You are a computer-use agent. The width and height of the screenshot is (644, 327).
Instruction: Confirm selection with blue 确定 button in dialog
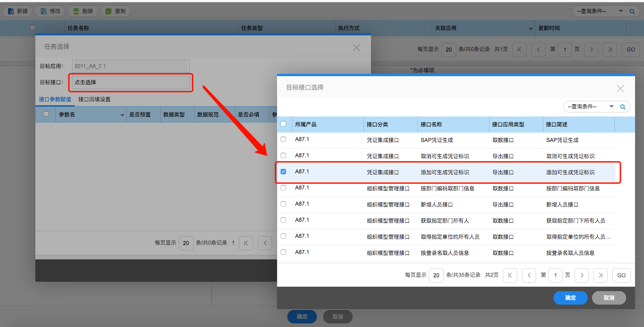point(570,298)
